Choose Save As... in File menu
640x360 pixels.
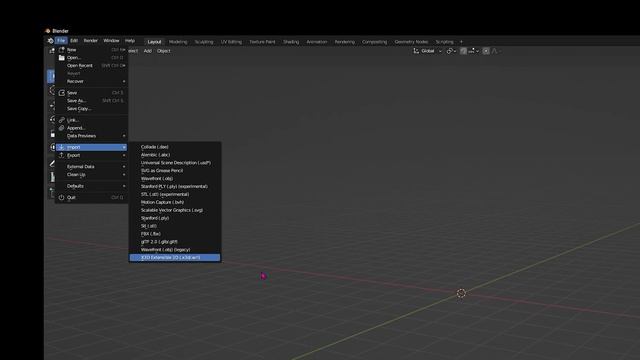91,100
